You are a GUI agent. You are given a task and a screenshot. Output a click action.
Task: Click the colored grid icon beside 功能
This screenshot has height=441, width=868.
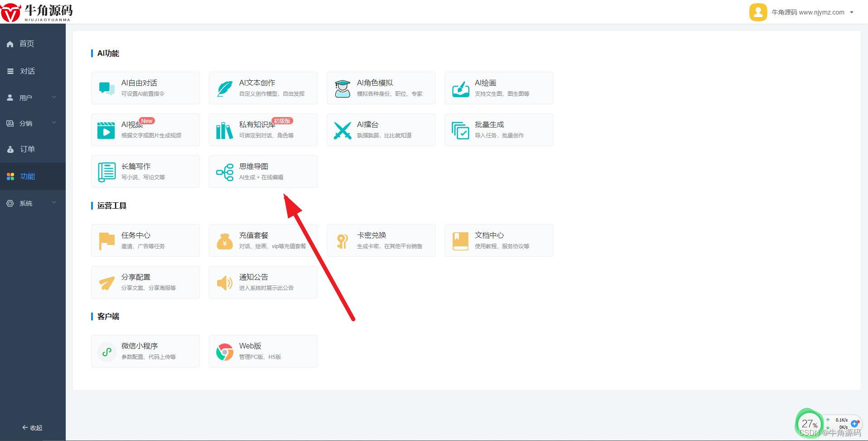[x=10, y=176]
